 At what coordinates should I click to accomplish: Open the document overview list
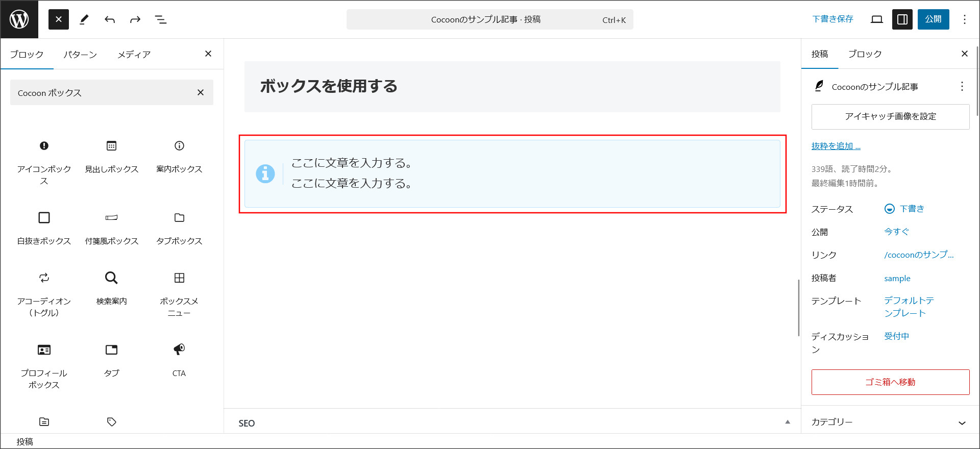pos(161,19)
